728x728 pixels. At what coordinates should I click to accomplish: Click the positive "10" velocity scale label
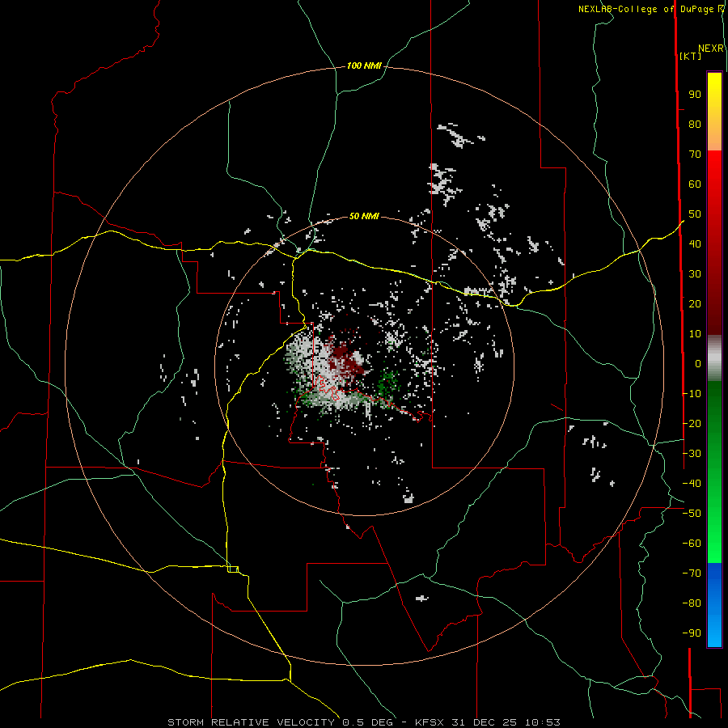(695, 334)
